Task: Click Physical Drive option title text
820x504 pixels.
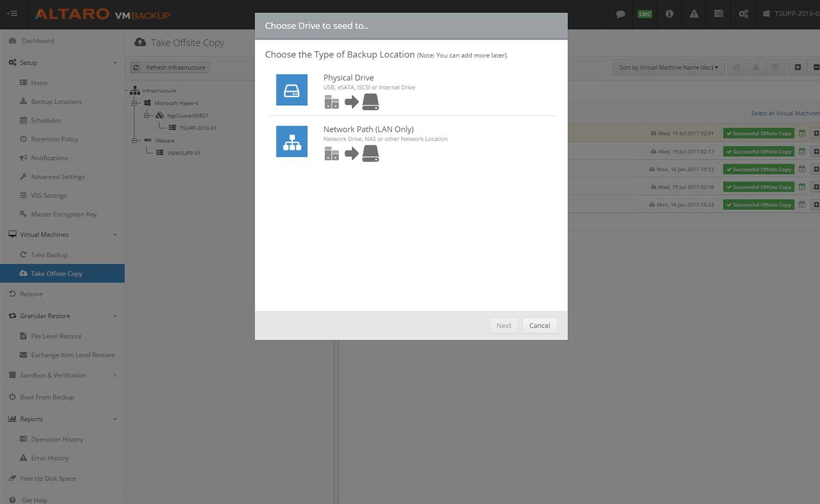Action: [349, 78]
